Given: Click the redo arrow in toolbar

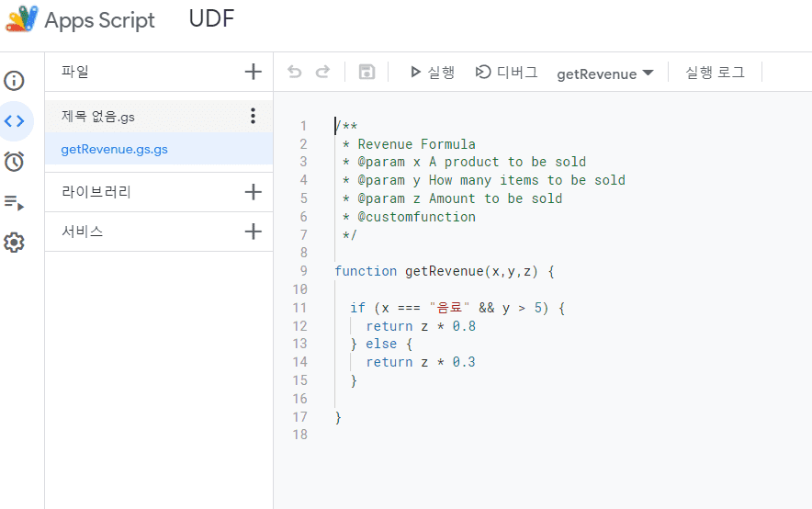Looking at the screenshot, I should (322, 72).
